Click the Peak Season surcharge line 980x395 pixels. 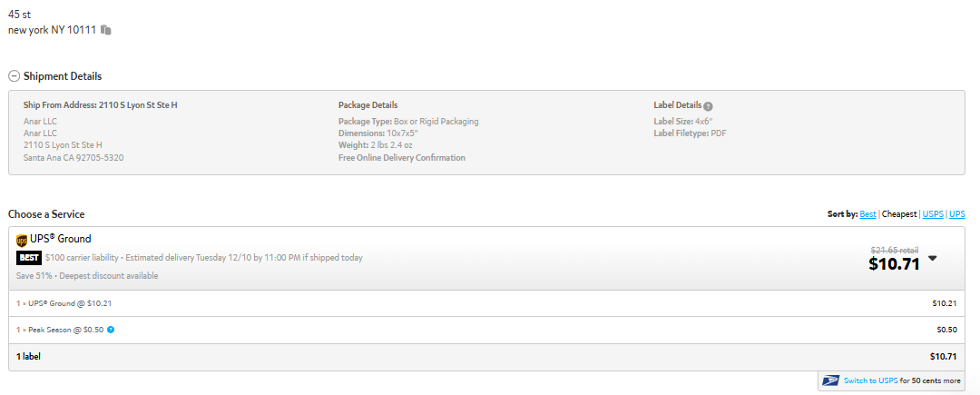point(487,330)
